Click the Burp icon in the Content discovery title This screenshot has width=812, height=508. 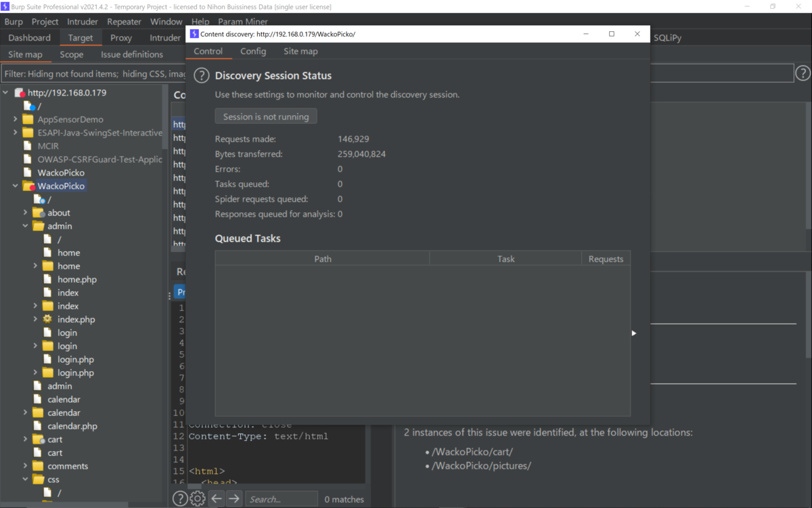coord(194,34)
